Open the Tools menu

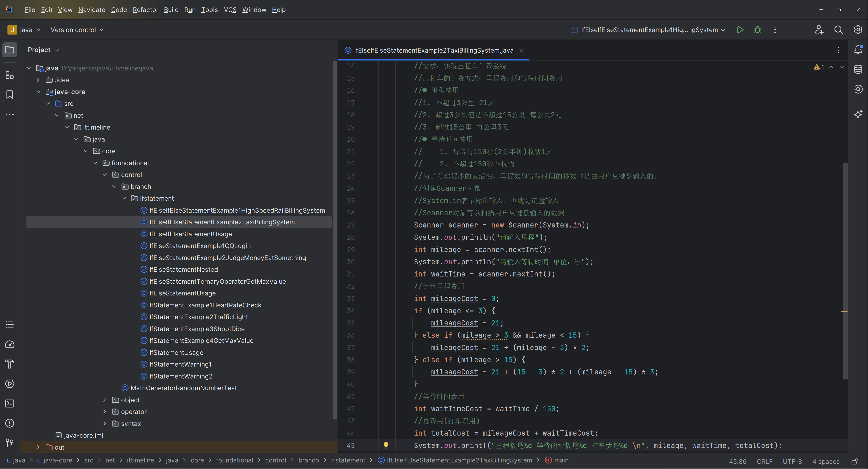click(209, 10)
